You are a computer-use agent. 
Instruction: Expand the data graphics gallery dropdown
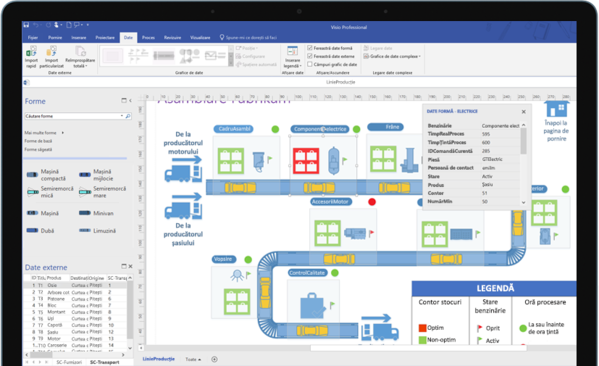231,63
